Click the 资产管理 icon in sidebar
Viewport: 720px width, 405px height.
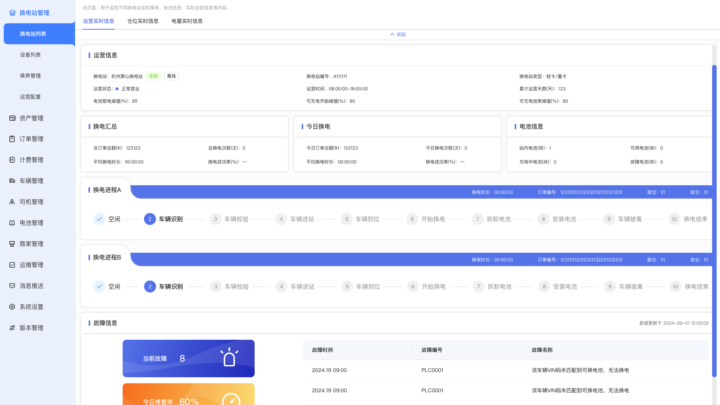[11, 118]
